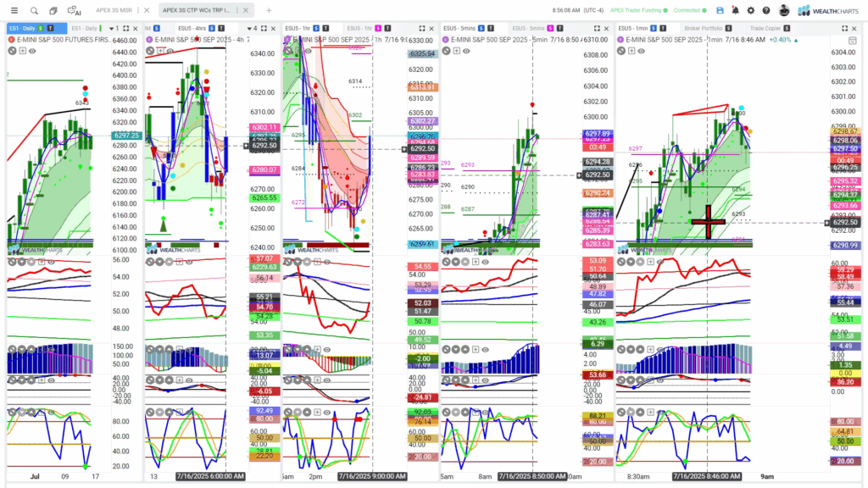The image size is (868, 488).
Task: Switch to Broker Portfolio tab
Action: (x=703, y=28)
